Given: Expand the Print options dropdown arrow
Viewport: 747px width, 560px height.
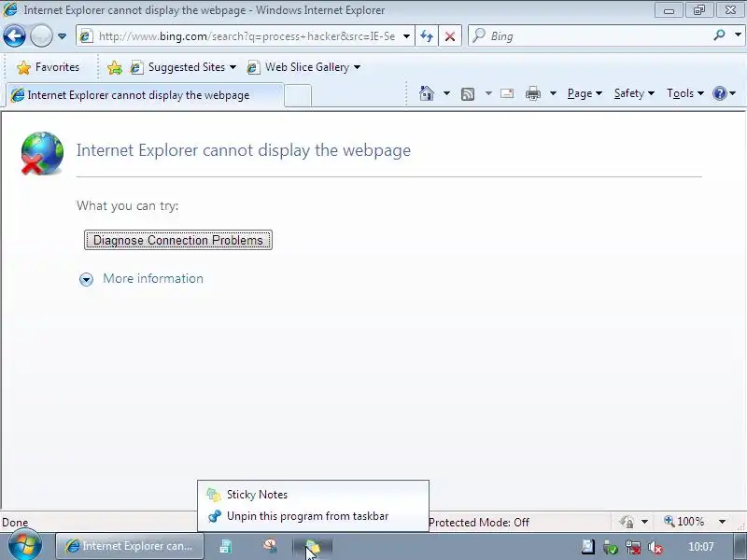Looking at the screenshot, I should pos(553,93).
